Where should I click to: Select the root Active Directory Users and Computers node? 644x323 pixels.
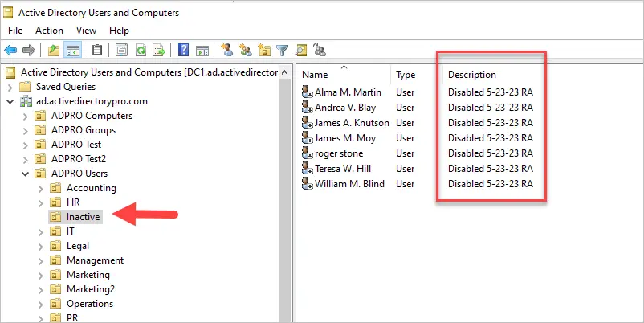click(x=149, y=72)
